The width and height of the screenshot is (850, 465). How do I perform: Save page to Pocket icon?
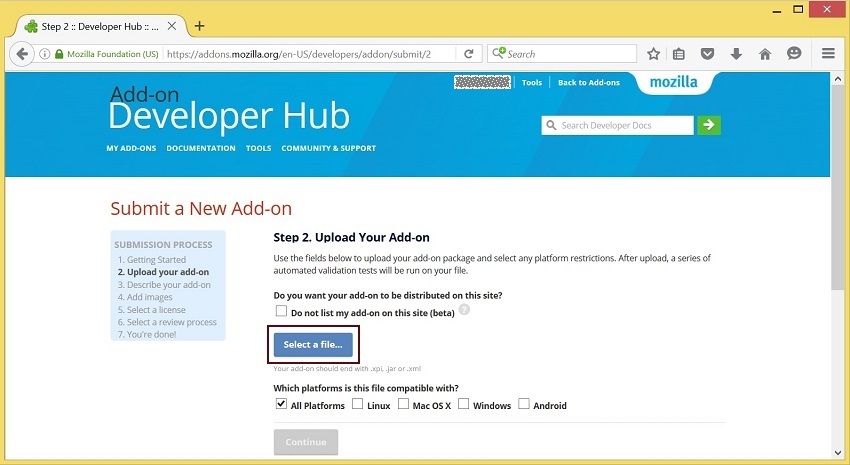tap(707, 54)
